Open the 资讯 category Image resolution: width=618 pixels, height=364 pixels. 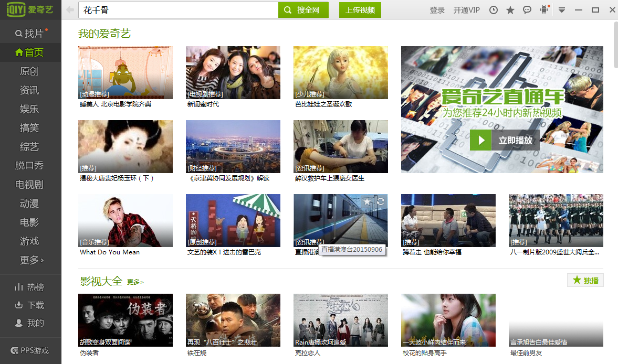point(30,90)
